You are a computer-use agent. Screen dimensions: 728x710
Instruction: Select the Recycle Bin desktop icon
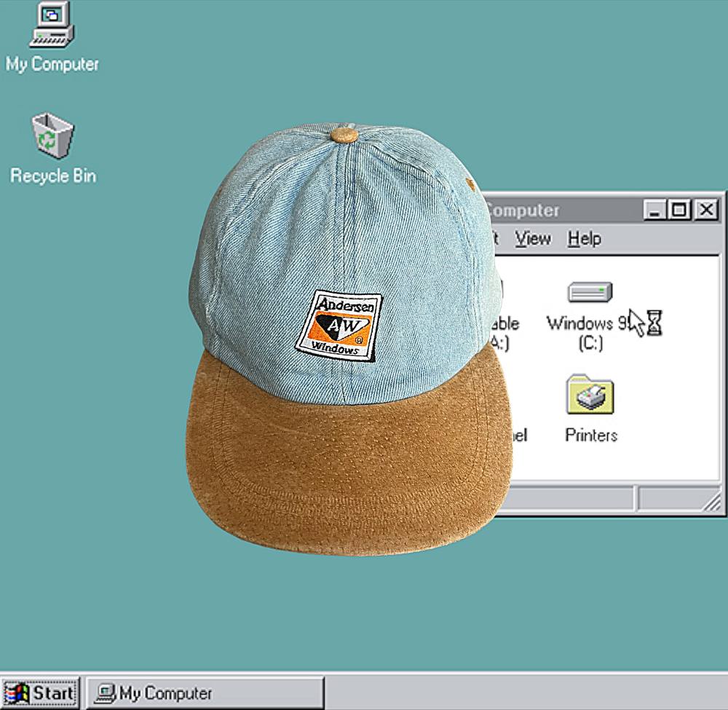52,137
